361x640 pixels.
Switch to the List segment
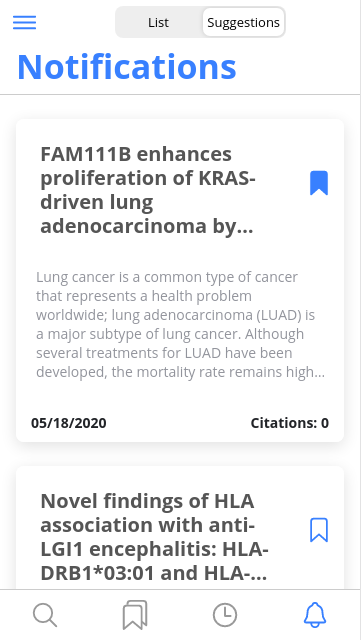(x=158, y=22)
